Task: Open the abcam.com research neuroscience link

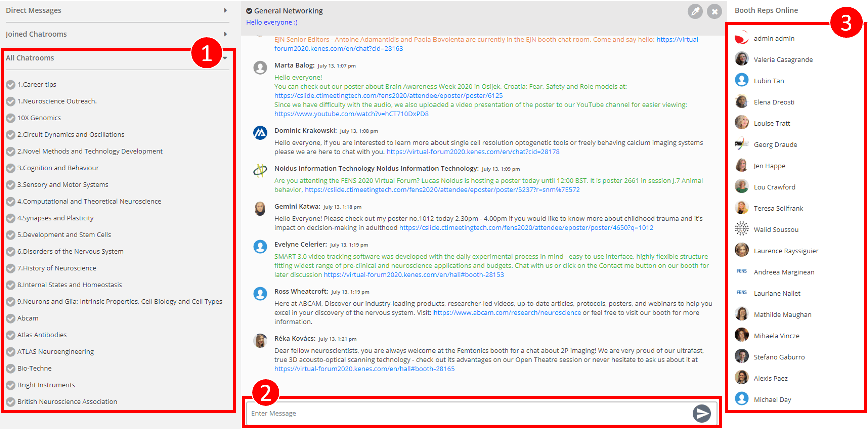Action: click(507, 313)
